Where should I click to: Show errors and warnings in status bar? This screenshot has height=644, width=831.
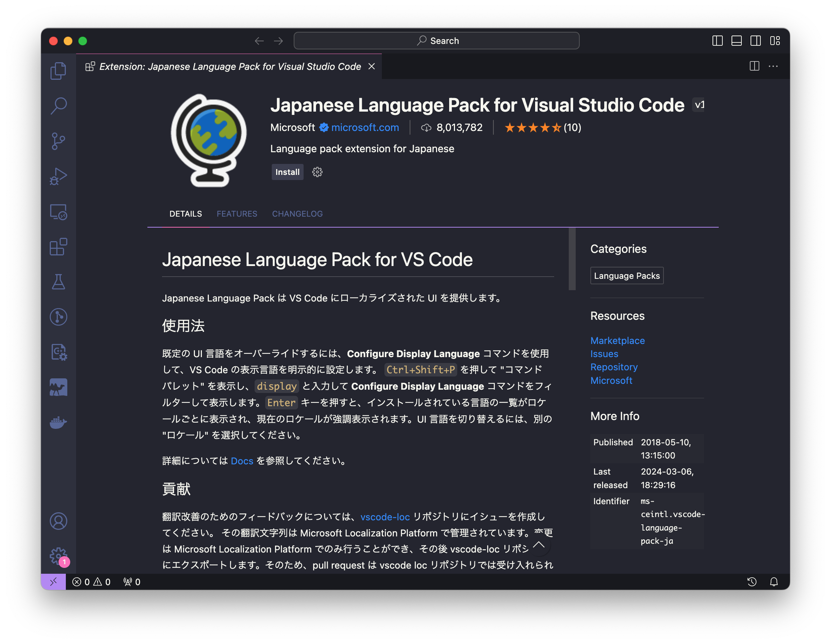tap(91, 581)
